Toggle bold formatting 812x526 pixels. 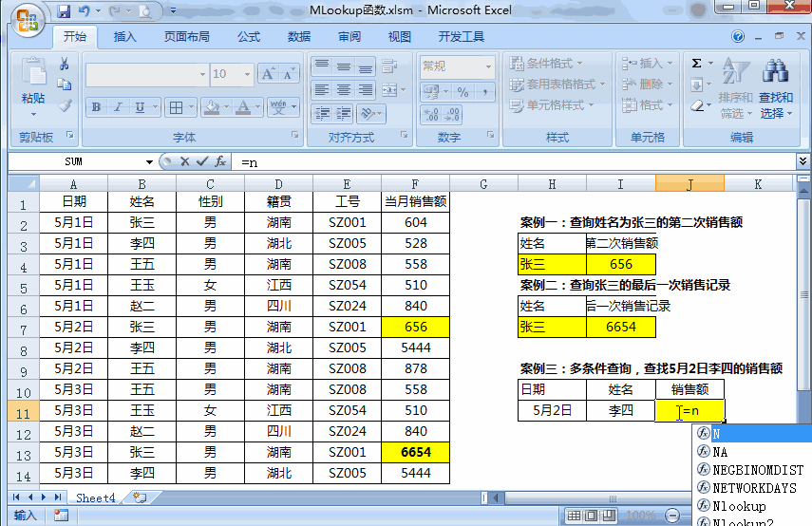coord(96,107)
